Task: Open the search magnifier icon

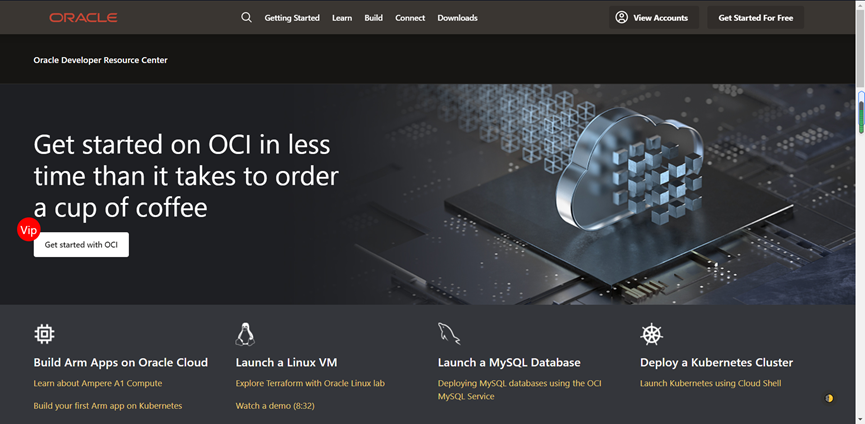Action: point(247,18)
